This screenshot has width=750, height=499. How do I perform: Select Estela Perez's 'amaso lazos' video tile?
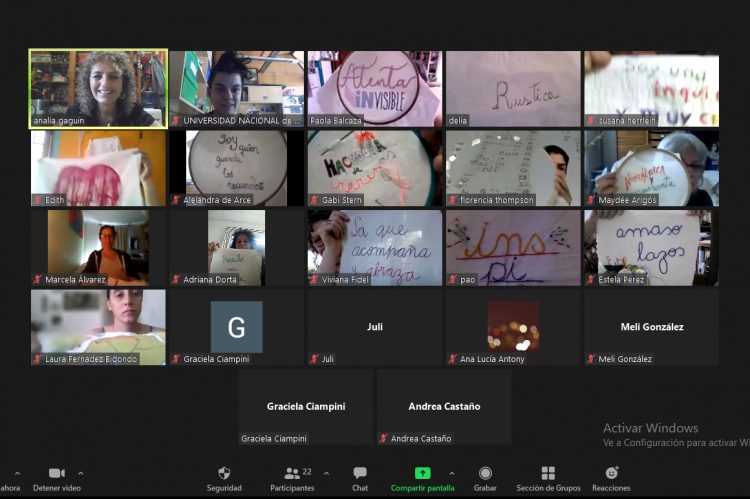pyautogui.click(x=651, y=247)
